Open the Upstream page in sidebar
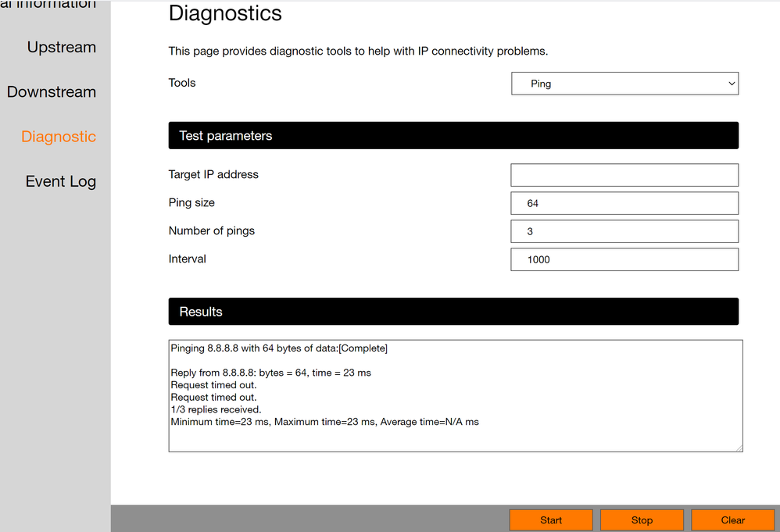The width and height of the screenshot is (780, 532). (61, 47)
